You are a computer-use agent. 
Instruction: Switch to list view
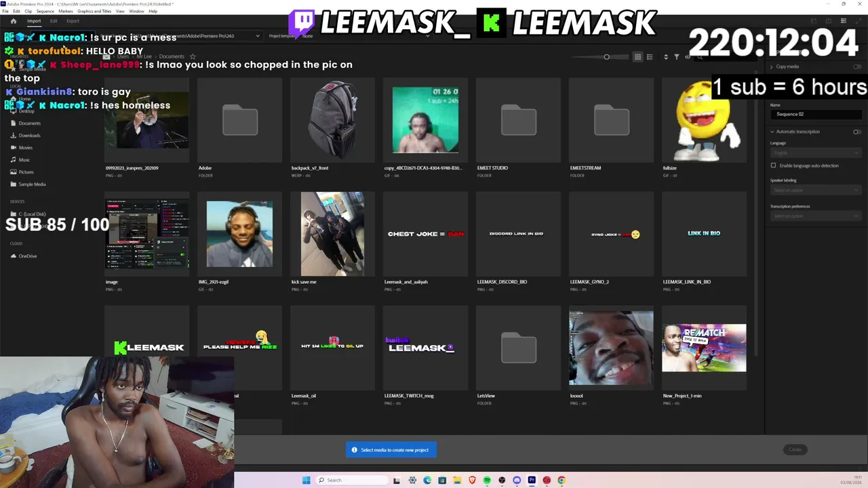pos(650,57)
